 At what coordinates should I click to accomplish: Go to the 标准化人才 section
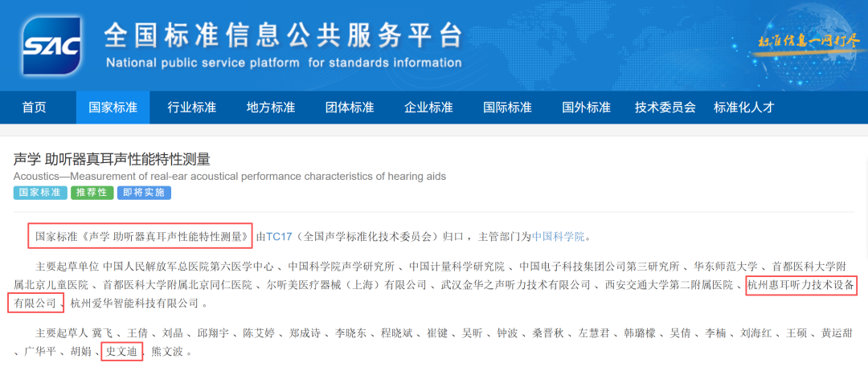[743, 108]
